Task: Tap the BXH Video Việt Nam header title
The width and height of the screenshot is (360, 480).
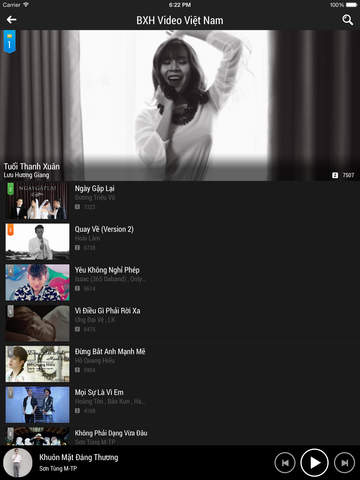Action: coord(180,20)
